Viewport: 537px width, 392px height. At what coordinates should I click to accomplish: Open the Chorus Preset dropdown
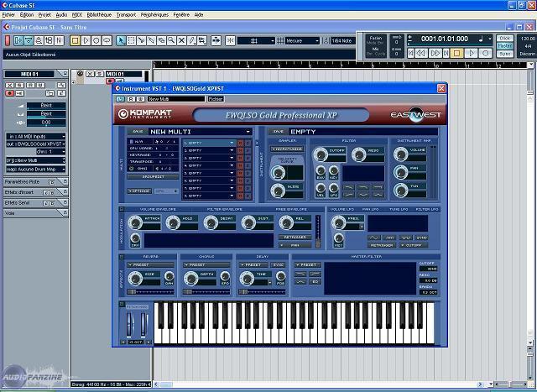[206, 265]
